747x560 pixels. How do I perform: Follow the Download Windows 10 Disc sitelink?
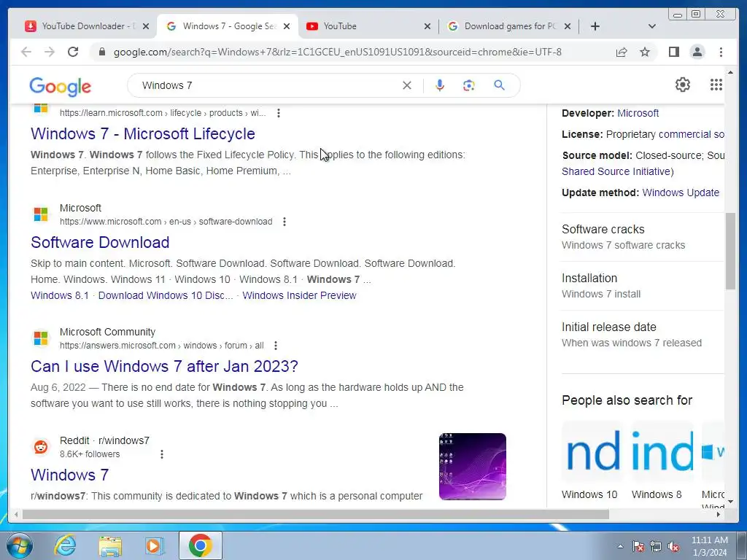166,295
